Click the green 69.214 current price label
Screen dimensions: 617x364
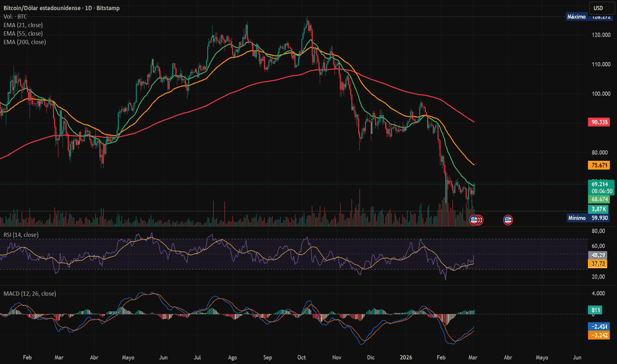(599, 184)
